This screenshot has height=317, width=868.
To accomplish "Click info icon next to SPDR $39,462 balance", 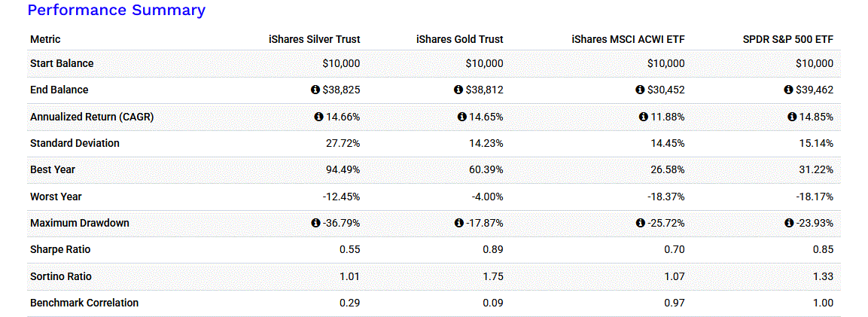I will (788, 90).
